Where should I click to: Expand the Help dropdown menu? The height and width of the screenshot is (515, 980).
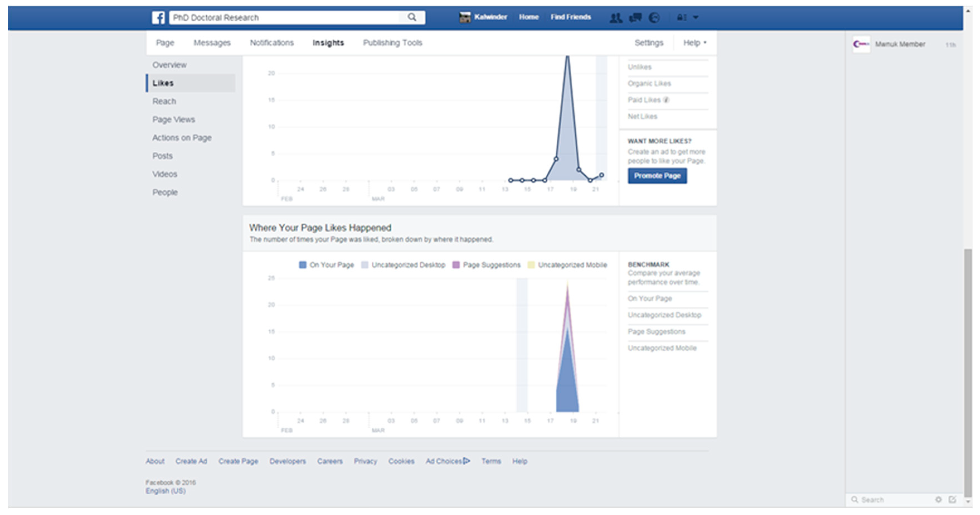695,43
